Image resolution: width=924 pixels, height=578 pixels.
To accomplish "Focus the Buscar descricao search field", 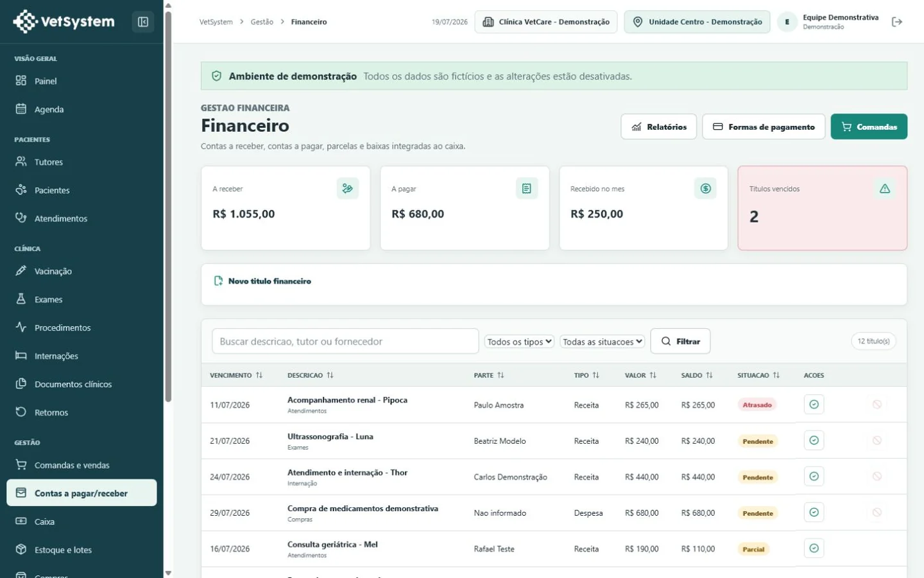I will 345,341.
